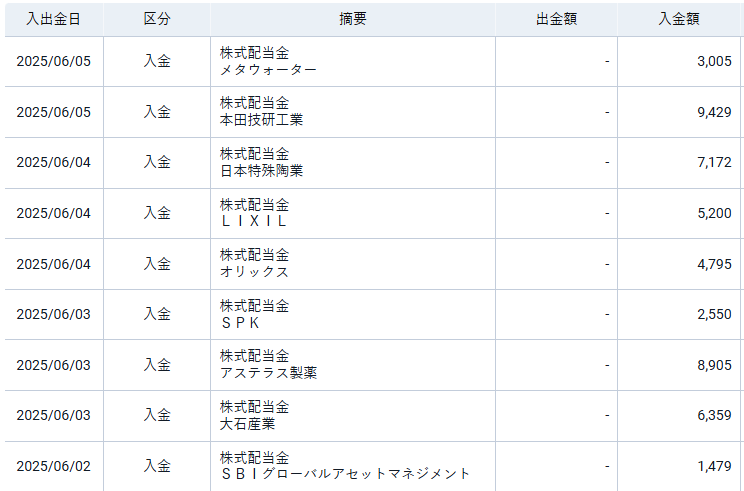The width and height of the screenshot is (744, 491).
Task: Select the 本田技研工業 dividend row
Action: [x=372, y=112]
